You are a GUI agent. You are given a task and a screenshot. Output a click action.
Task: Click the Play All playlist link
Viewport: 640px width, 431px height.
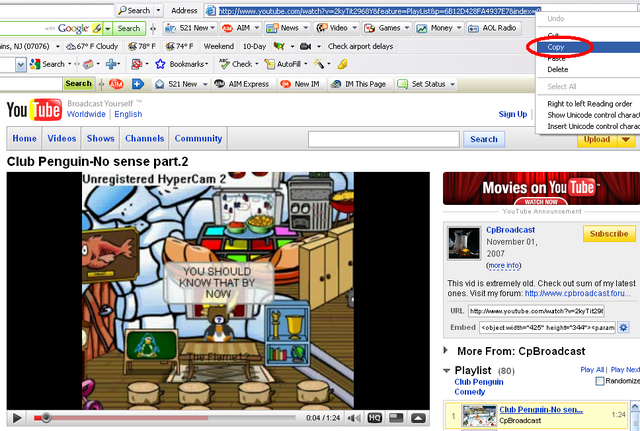[x=592, y=369]
